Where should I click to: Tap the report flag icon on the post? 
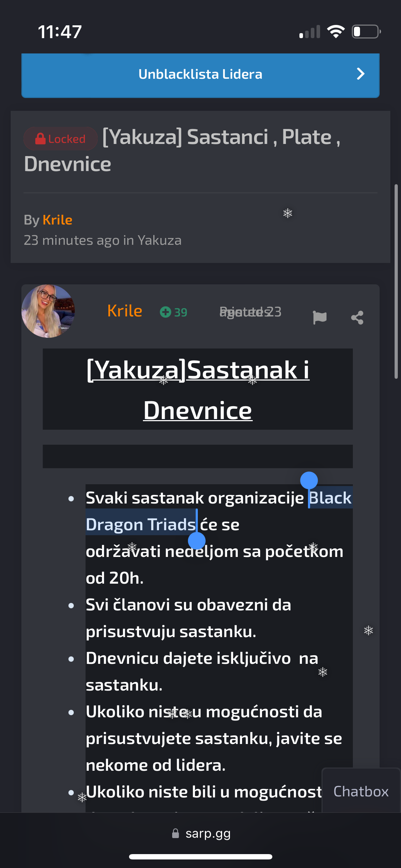[319, 317]
